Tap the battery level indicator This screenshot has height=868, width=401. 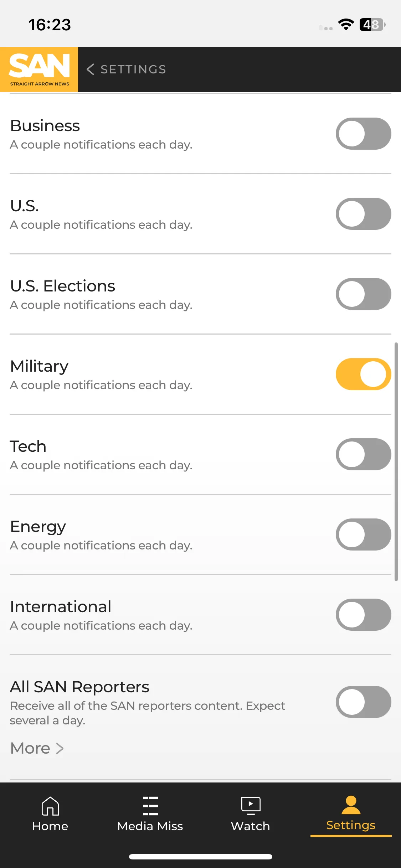pyautogui.click(x=372, y=25)
